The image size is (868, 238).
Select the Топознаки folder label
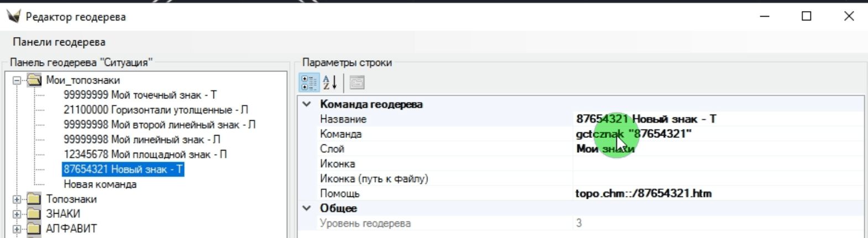click(x=71, y=199)
